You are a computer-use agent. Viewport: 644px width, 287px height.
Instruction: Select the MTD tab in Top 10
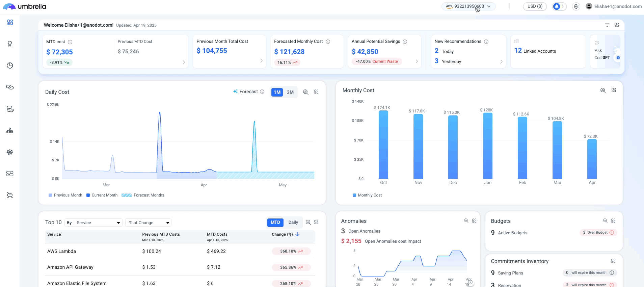tap(275, 223)
